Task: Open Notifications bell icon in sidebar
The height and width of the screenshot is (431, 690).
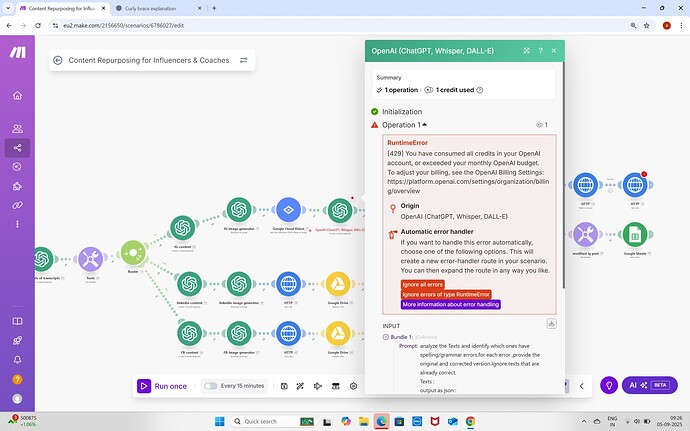Action: click(17, 360)
